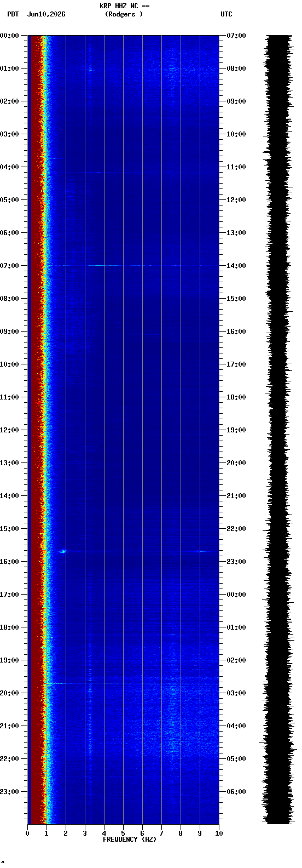Click the '10:00' UTC time label
This screenshot has width=302, height=868.
(236, 134)
